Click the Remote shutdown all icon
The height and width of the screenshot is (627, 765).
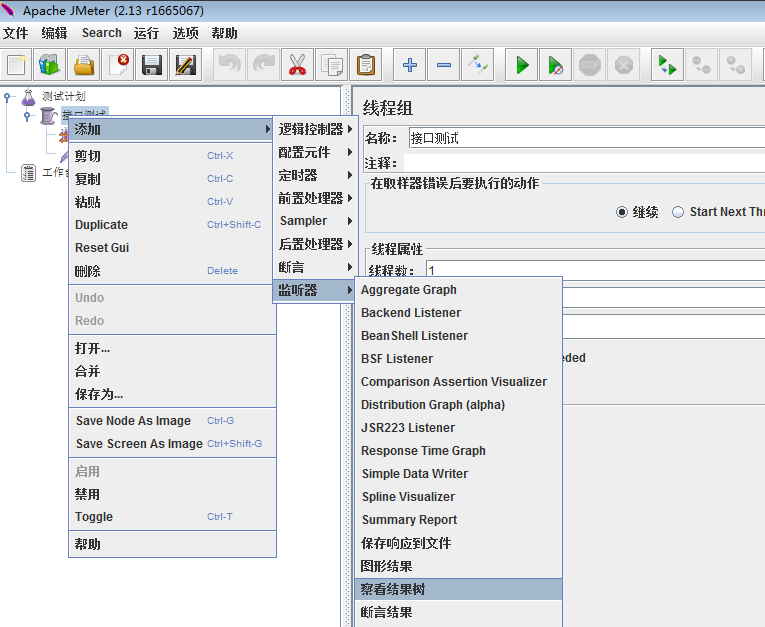(x=735, y=64)
